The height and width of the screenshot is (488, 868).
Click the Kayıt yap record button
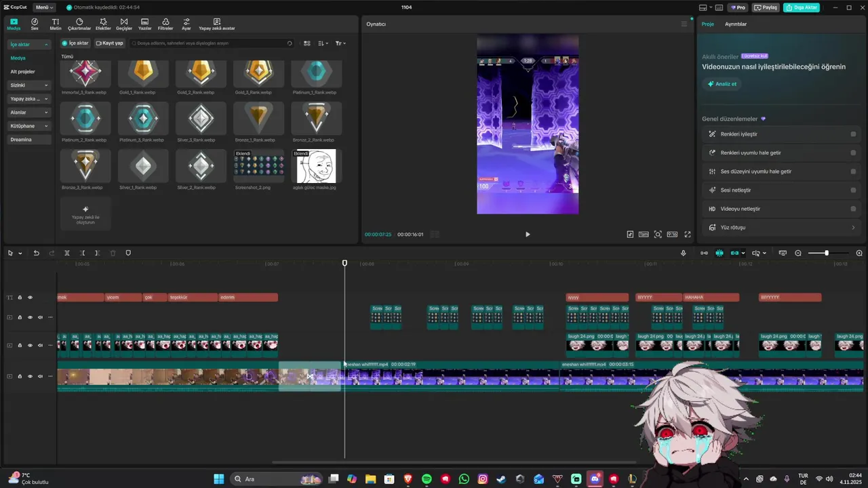point(110,43)
